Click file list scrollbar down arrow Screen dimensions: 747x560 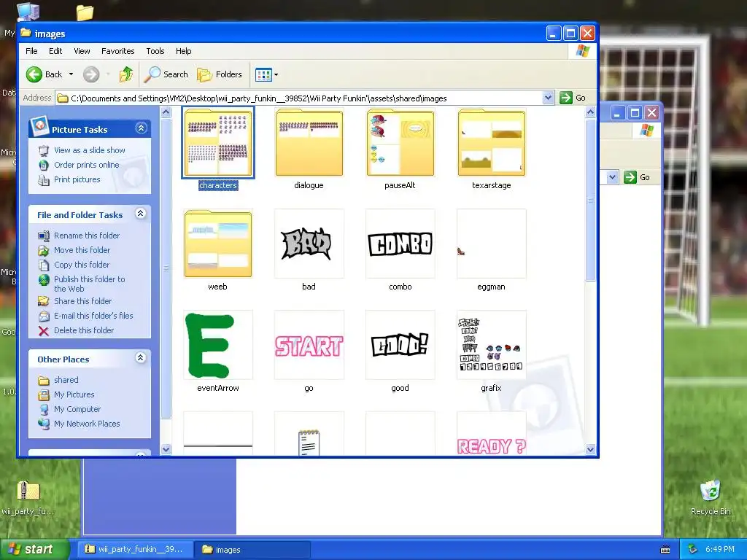pos(590,449)
